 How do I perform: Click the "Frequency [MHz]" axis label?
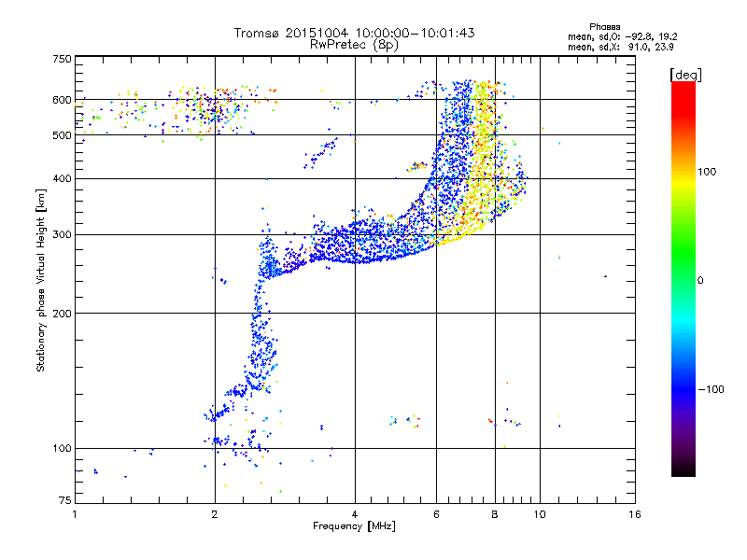tap(354, 526)
